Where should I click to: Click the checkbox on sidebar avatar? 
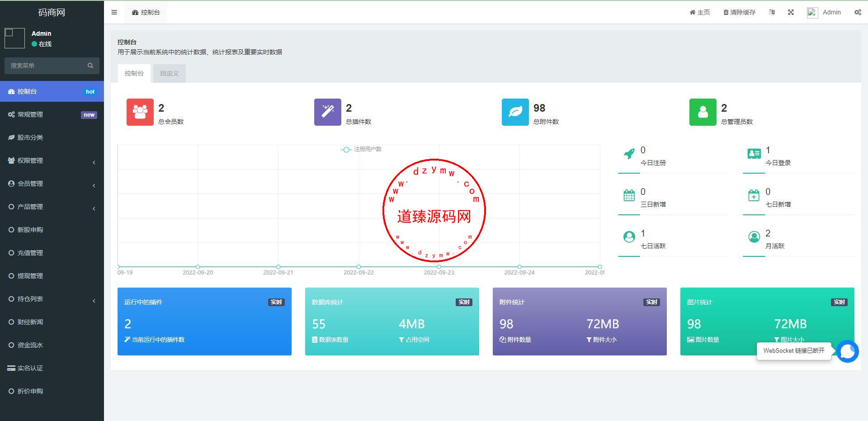9,33
